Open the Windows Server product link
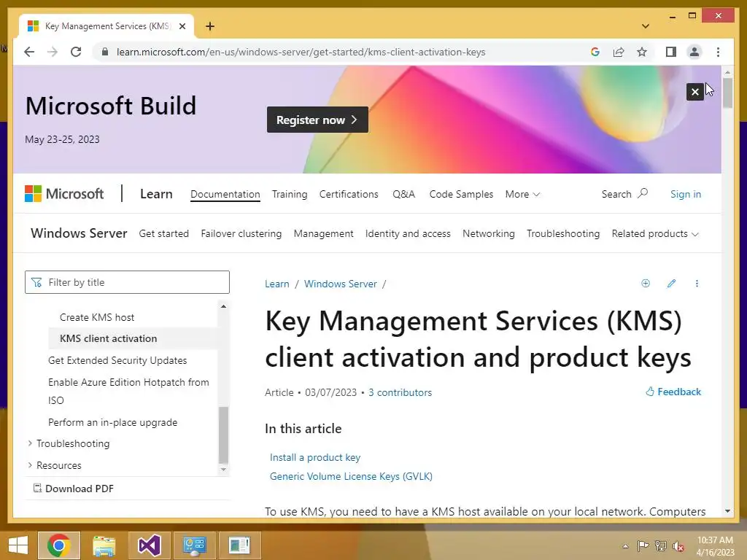 click(79, 233)
